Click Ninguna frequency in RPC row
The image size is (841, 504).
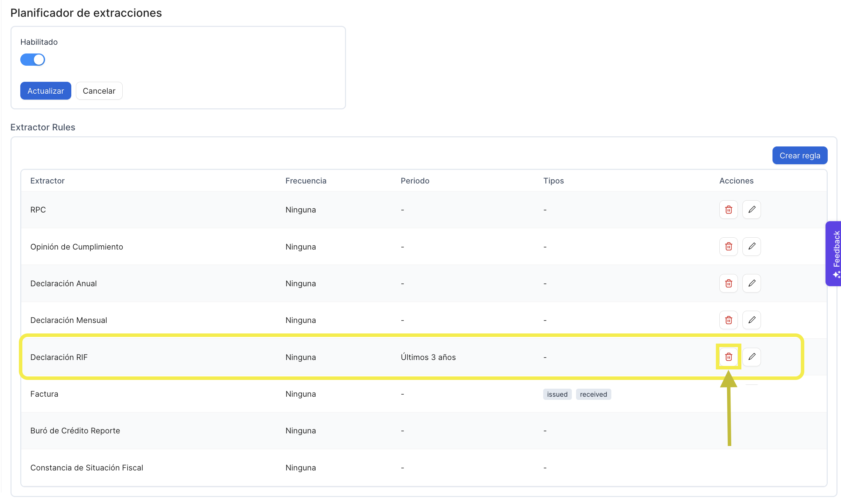(x=301, y=210)
